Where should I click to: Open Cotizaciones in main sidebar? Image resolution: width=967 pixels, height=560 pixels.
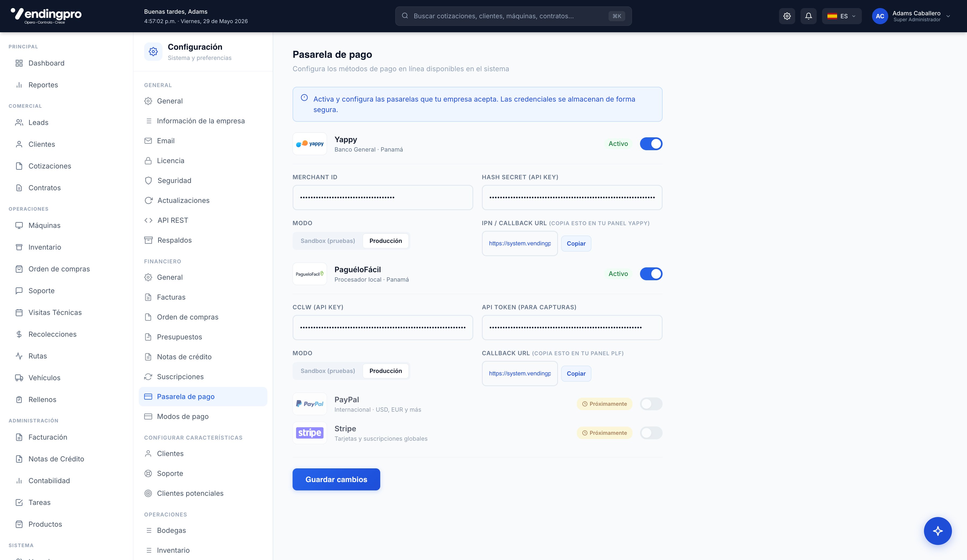(x=66, y=166)
